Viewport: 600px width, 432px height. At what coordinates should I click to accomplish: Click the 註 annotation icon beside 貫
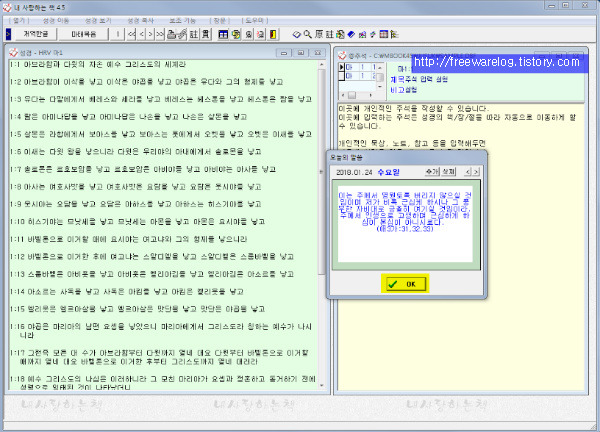click(194, 34)
